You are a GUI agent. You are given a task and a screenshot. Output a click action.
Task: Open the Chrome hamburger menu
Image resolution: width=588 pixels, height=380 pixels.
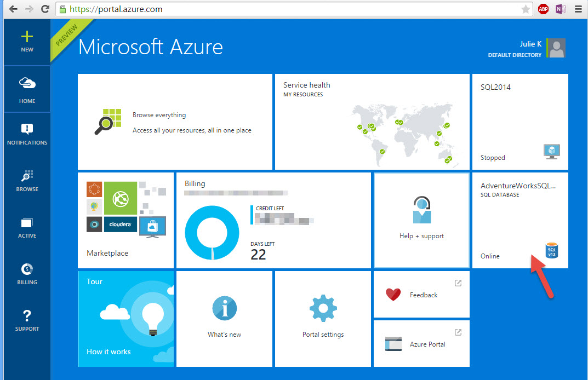578,9
